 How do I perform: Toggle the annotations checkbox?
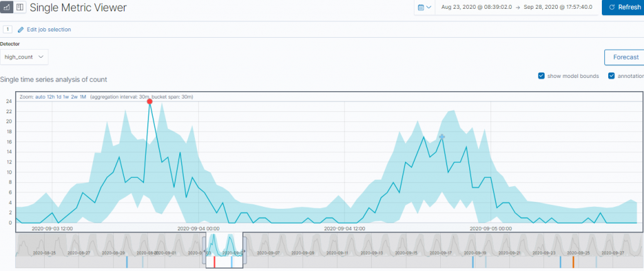611,76
